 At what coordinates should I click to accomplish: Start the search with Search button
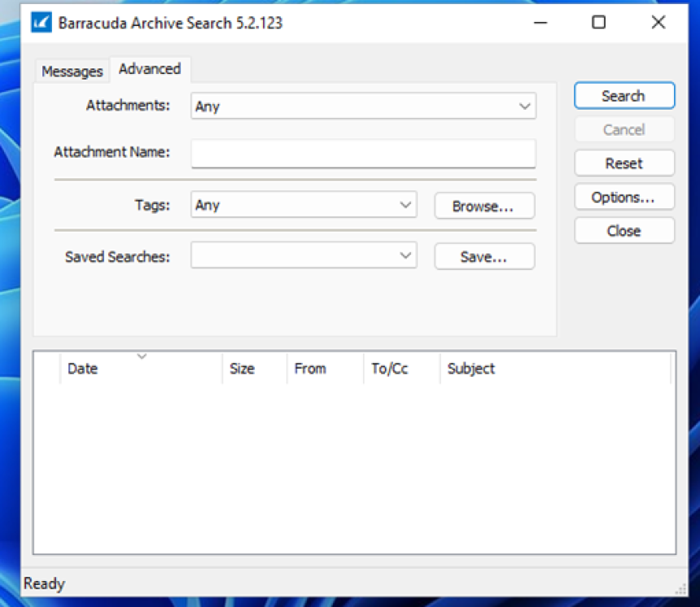tap(624, 95)
